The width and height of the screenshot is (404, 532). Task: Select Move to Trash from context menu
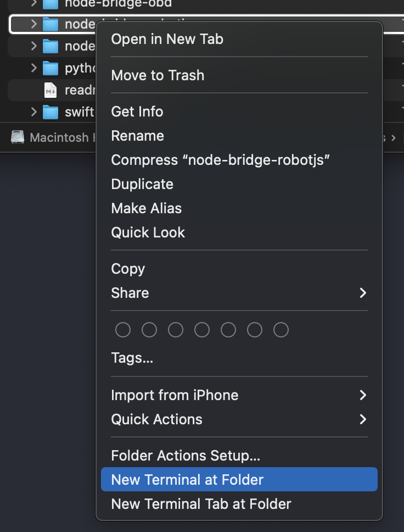(158, 75)
